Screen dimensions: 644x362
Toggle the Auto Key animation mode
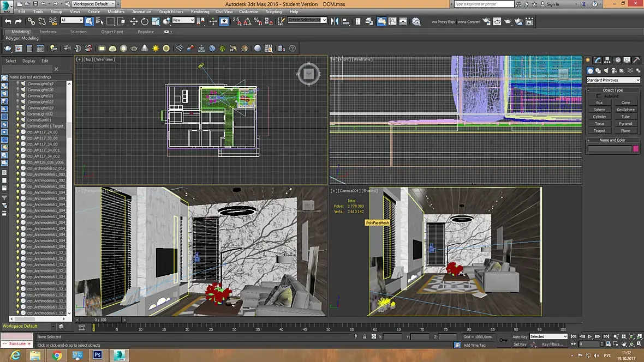point(520,336)
